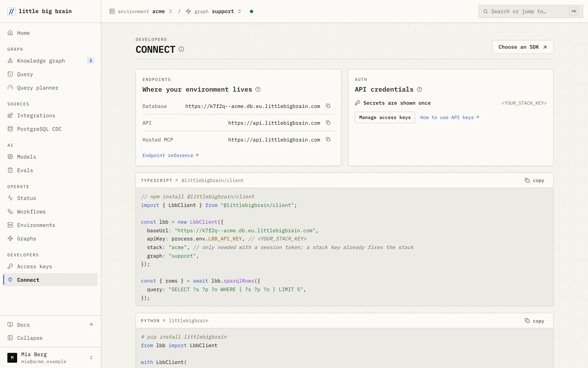Select Connect in sidebar

pos(50,280)
